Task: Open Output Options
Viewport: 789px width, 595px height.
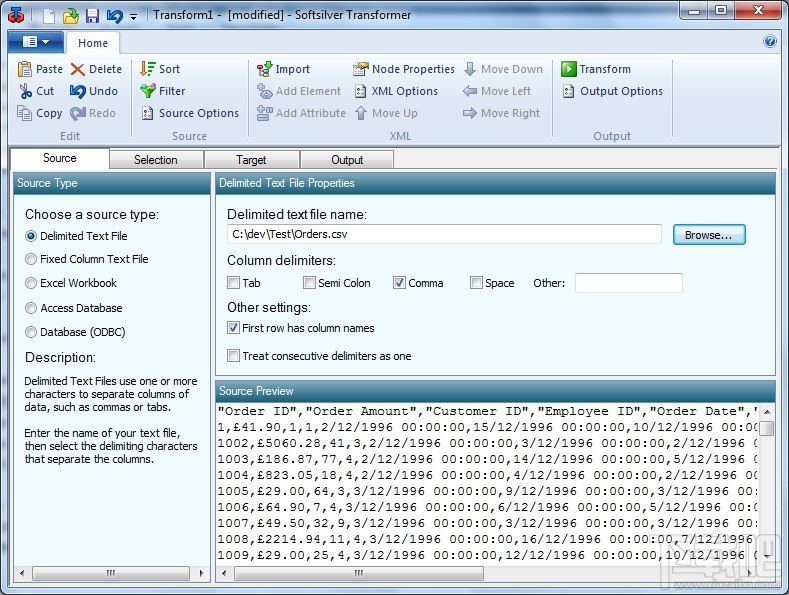Action: pyautogui.click(x=612, y=91)
